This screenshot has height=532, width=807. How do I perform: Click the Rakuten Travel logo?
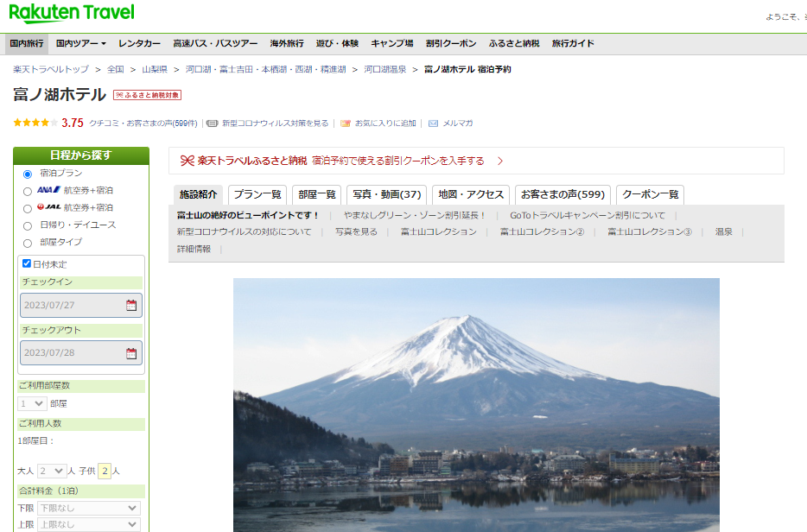click(73, 15)
